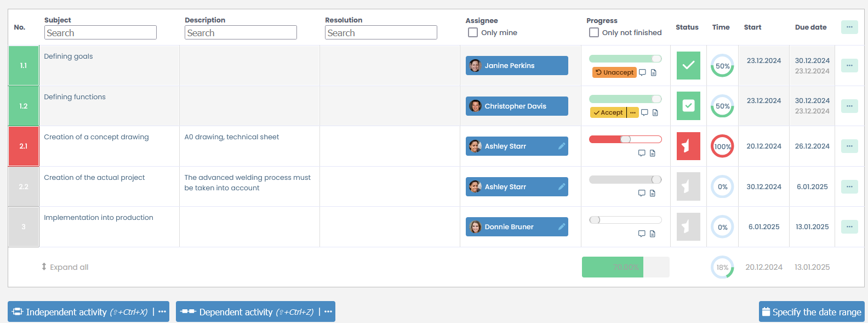Image resolution: width=868 pixels, height=323 pixels.
Task: Click Specify the date range button
Action: click(x=811, y=311)
